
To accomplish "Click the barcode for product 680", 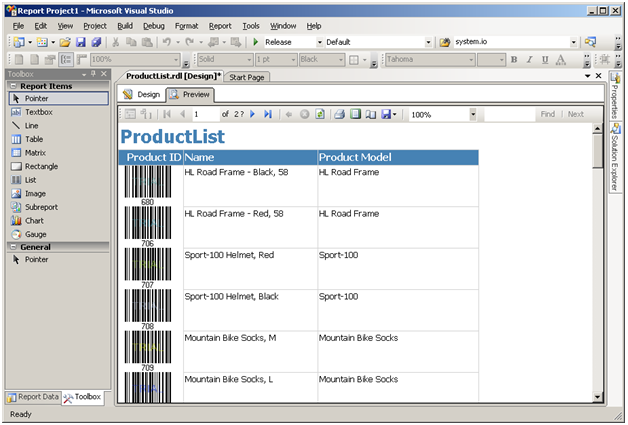I will (x=147, y=182).
